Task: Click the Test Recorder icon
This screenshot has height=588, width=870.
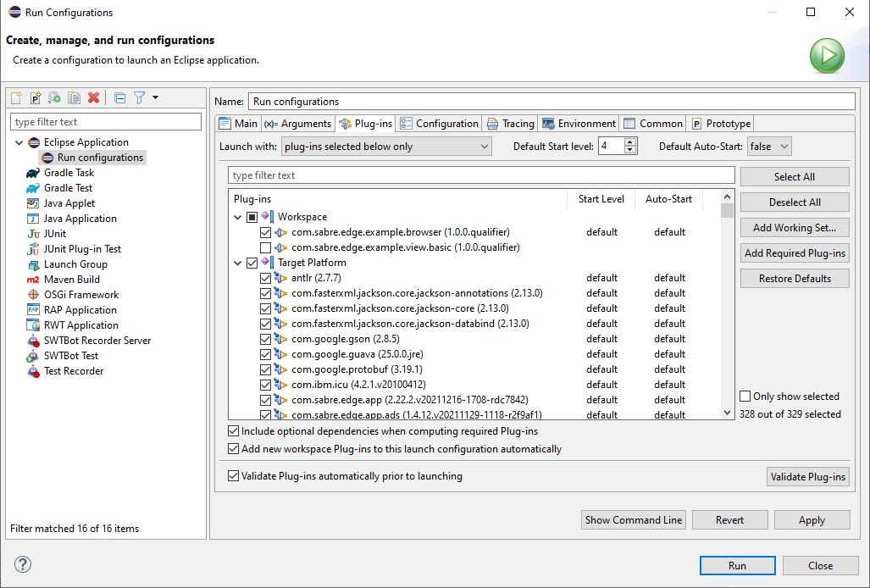Action: point(33,371)
